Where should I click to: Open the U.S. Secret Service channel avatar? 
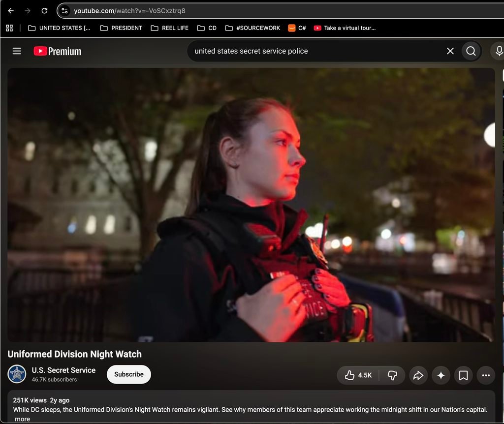17,374
